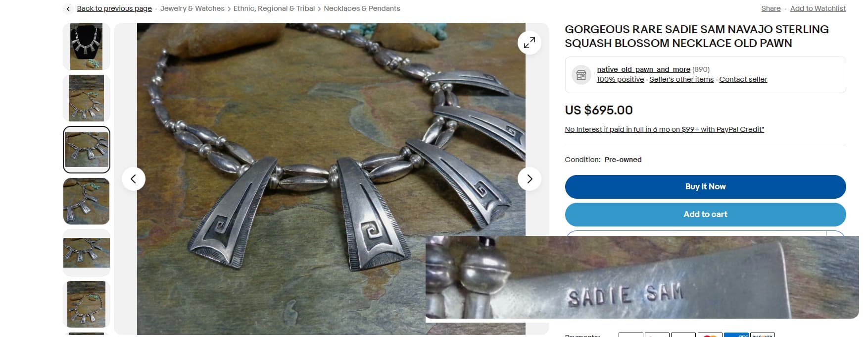Image resolution: width=868 pixels, height=337 pixels.
Task: Go back to the previous necklace photo
Action: click(134, 179)
